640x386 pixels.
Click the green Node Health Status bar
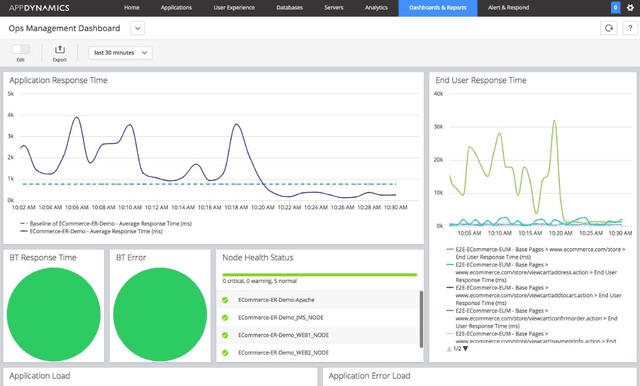point(320,275)
